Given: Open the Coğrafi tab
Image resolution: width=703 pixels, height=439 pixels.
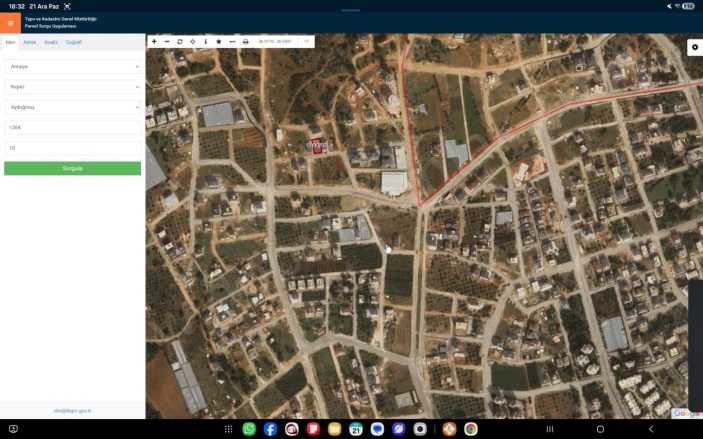Looking at the screenshot, I should (x=74, y=43).
